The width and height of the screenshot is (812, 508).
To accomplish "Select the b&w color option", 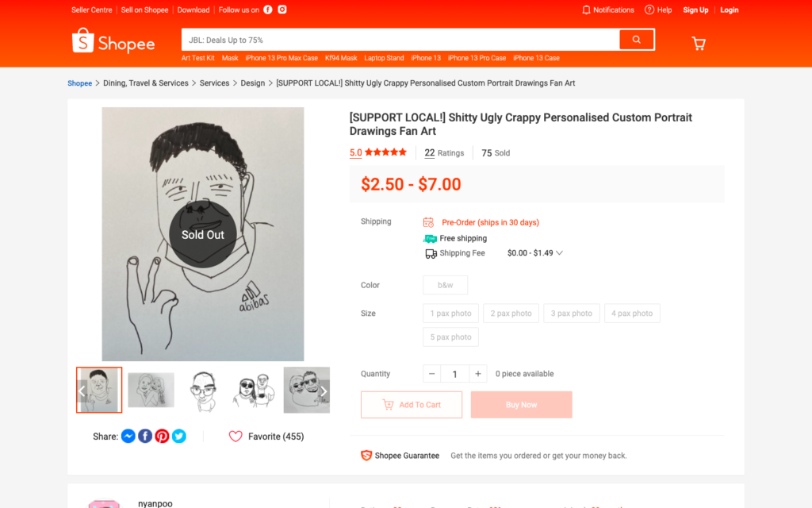I will pyautogui.click(x=445, y=284).
